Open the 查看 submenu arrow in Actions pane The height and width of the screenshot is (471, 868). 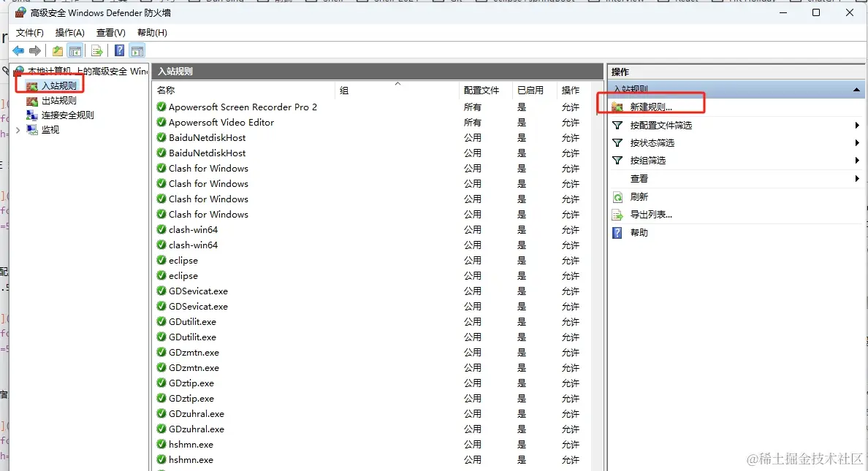[x=857, y=178]
